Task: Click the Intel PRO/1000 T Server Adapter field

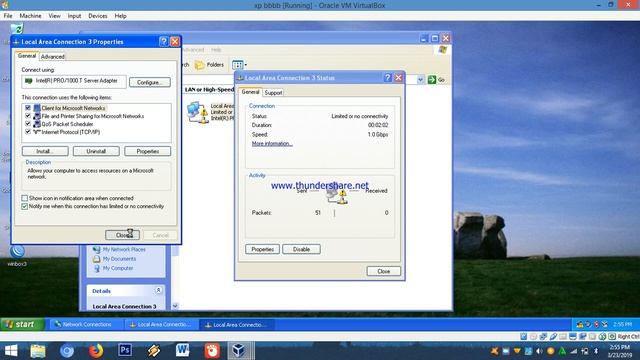Action: coord(74,81)
